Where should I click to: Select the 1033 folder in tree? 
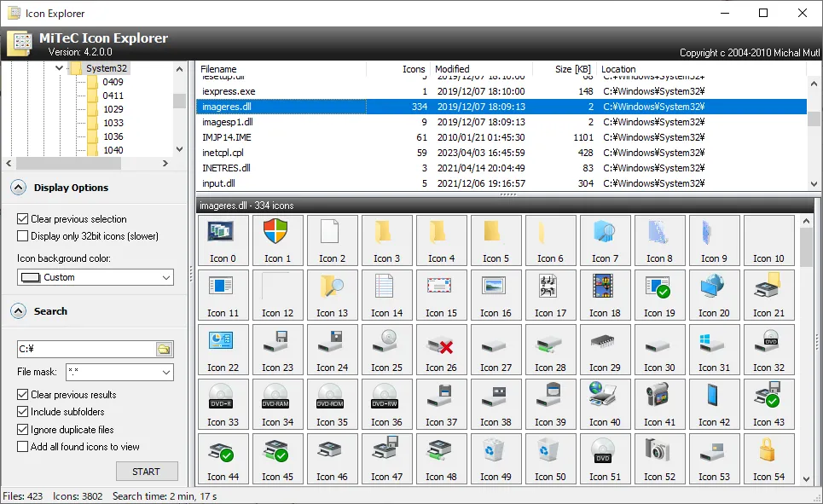click(x=113, y=123)
